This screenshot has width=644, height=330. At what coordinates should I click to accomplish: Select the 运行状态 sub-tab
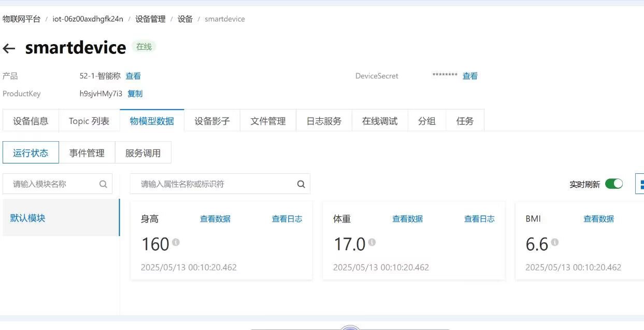pyautogui.click(x=31, y=153)
